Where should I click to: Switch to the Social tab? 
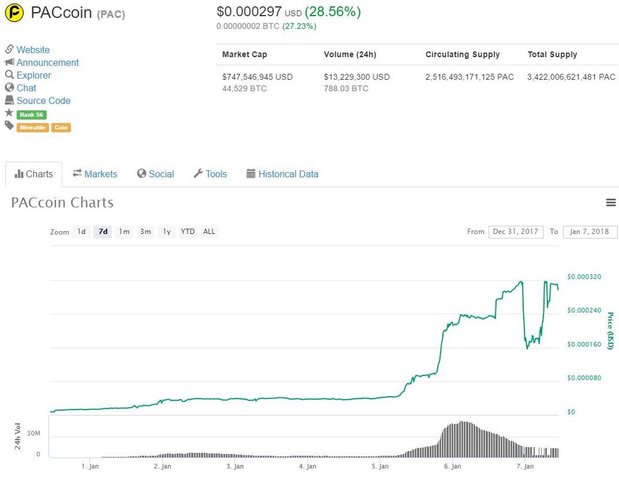pos(155,174)
